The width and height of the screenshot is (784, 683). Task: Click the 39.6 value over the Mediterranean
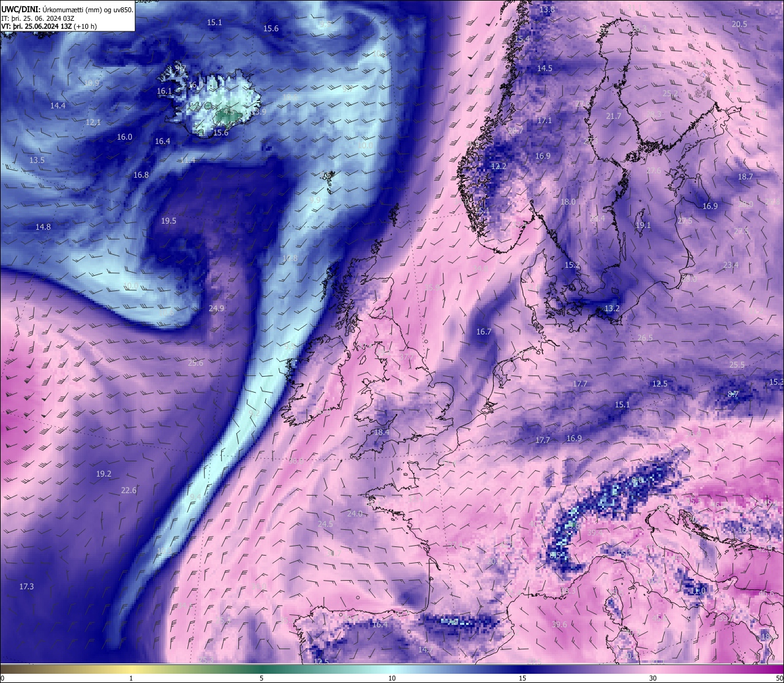coord(559,625)
